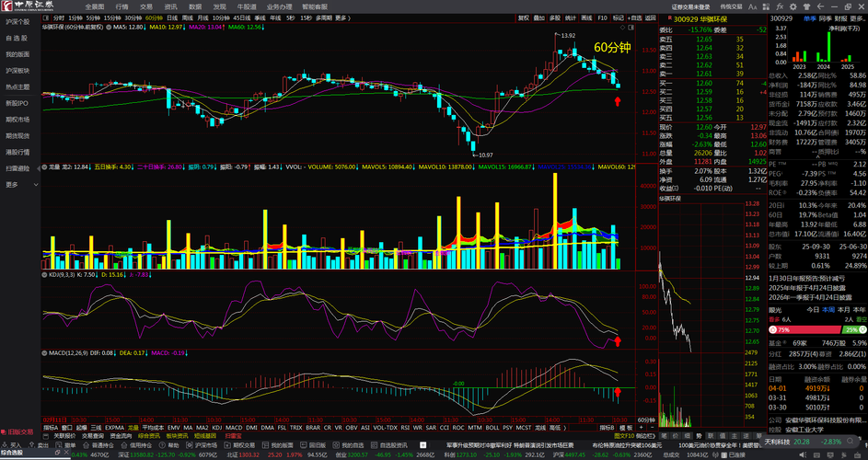The height and width of the screenshot is (460, 868).
Task: Float the 综合选股 panel
Action: pos(57,453)
